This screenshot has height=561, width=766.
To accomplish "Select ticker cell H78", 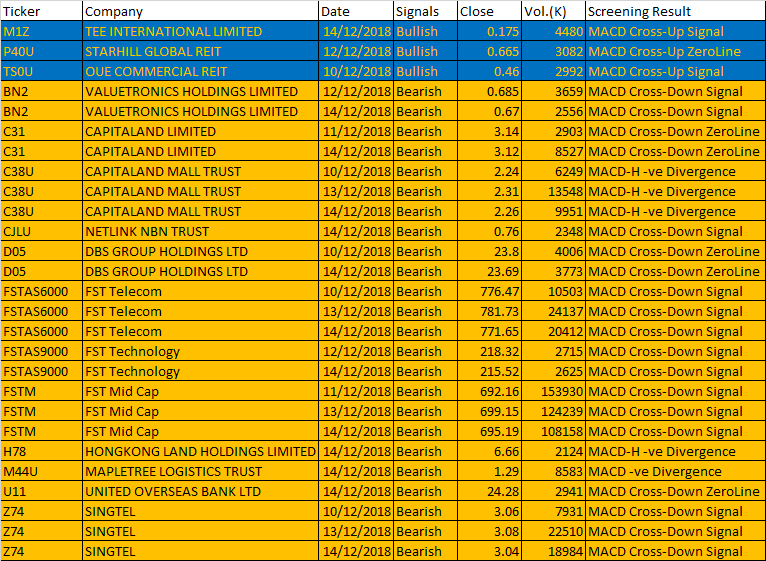I will pos(42,452).
